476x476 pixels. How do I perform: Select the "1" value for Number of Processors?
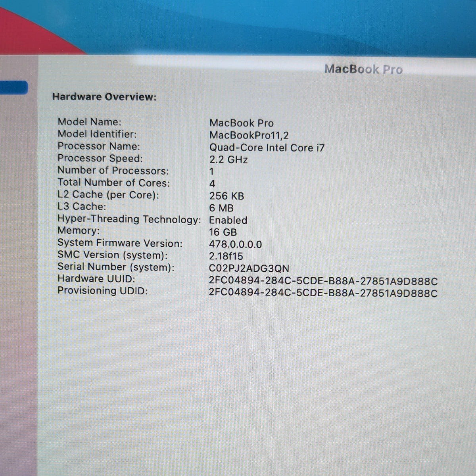(x=211, y=172)
